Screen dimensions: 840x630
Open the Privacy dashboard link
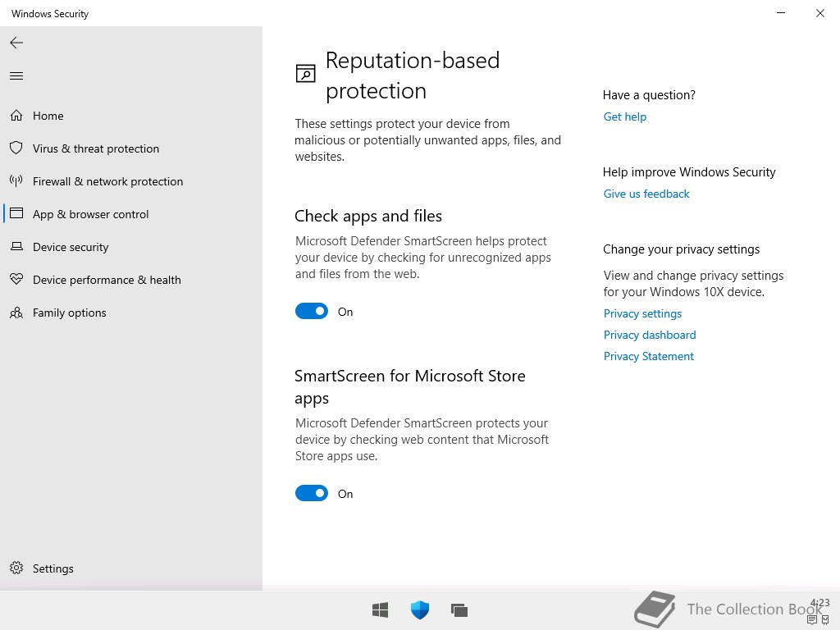650,335
